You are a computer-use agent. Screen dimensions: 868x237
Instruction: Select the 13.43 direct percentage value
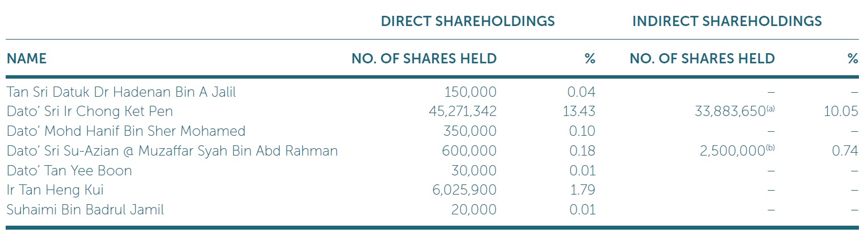(x=581, y=111)
